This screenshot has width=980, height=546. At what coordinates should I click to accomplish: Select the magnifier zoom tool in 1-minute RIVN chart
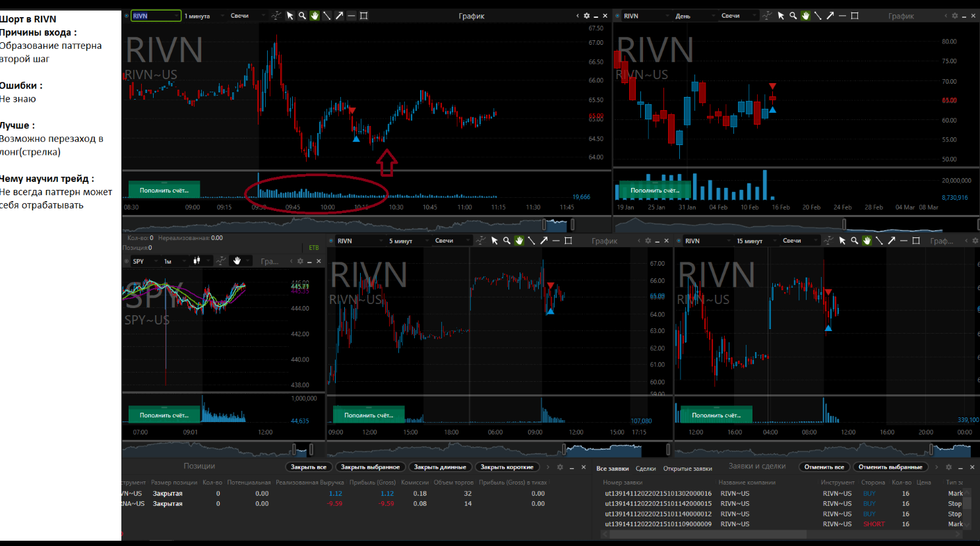pyautogui.click(x=302, y=16)
